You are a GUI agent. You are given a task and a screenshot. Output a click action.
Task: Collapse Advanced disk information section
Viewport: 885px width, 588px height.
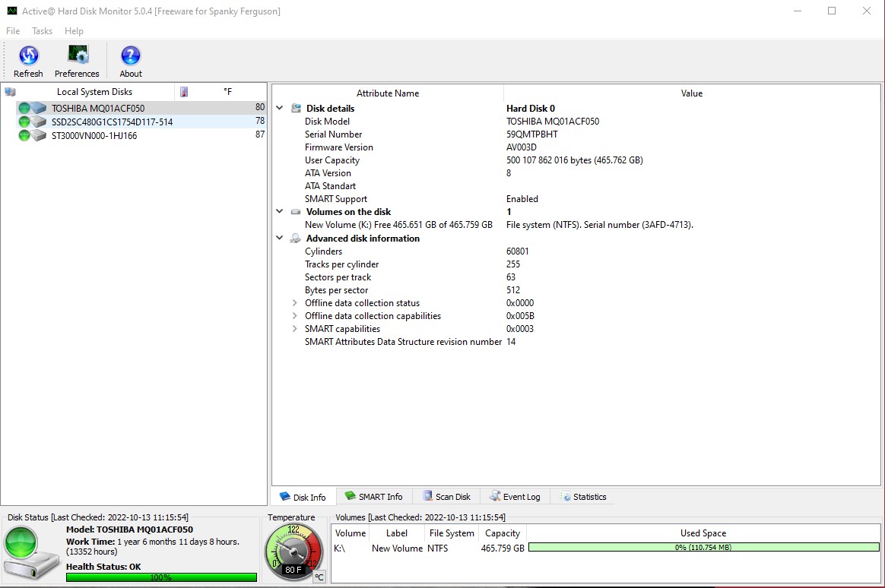pos(279,239)
